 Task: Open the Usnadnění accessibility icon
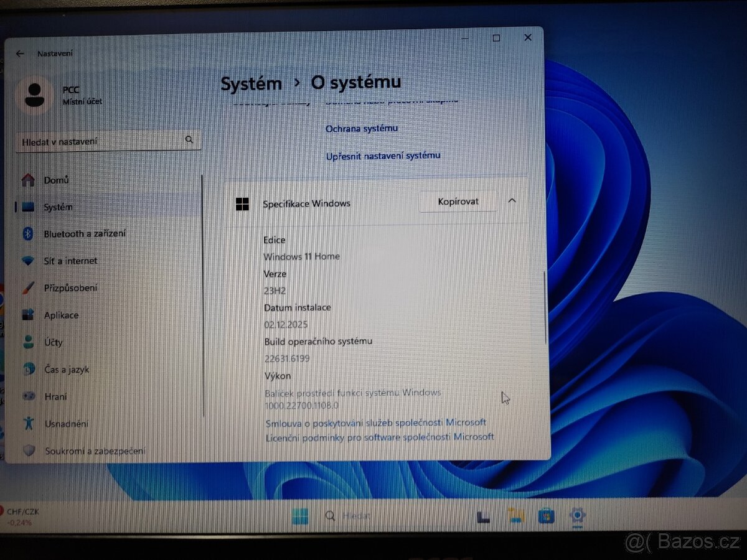pos(28,423)
